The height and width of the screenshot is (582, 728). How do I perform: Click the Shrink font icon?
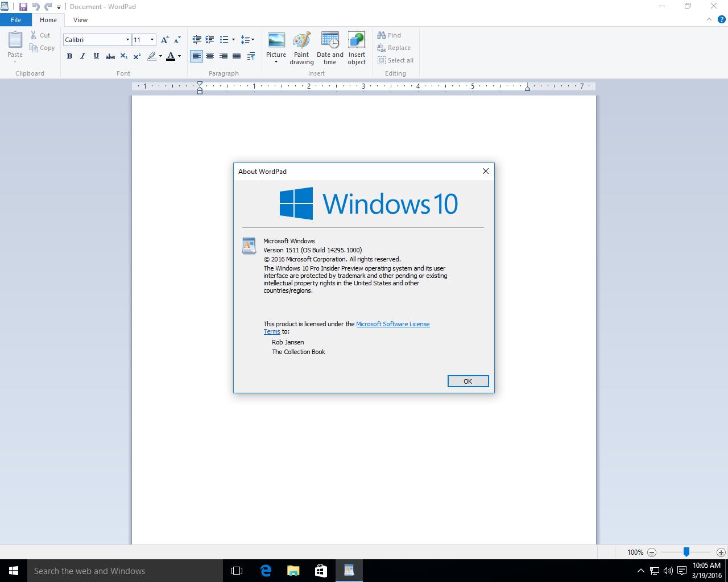coord(177,40)
